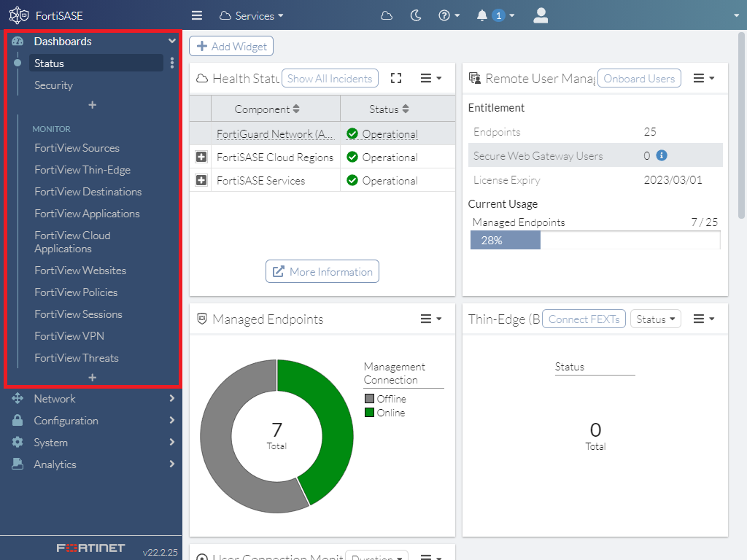Toggle dark mode with the moon icon
Viewport: 747px width, 560px height.
416,15
